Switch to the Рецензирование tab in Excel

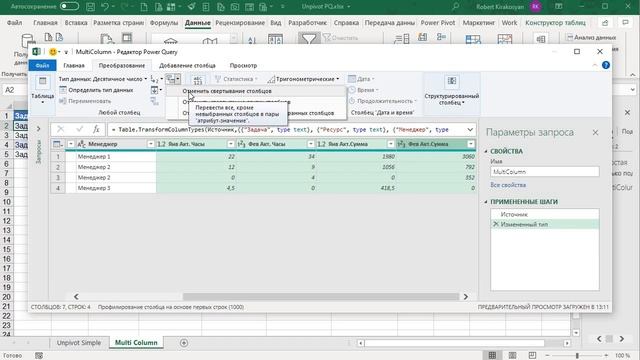[x=240, y=23]
